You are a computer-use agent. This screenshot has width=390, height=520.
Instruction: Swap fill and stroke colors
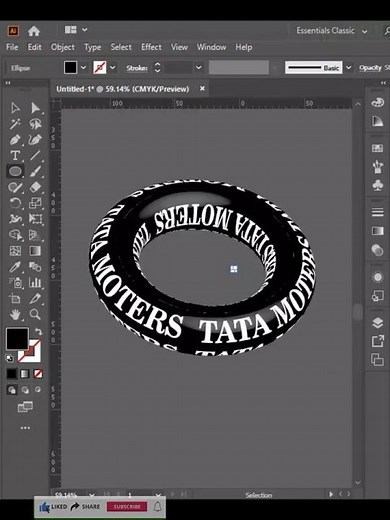click(38, 332)
